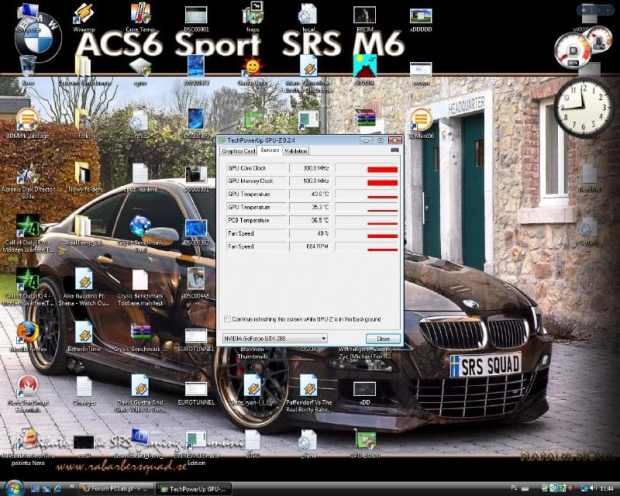This screenshot has height=496, width=620.
Task: Click the taskbar clock showing 11:44
Action: tap(607, 489)
